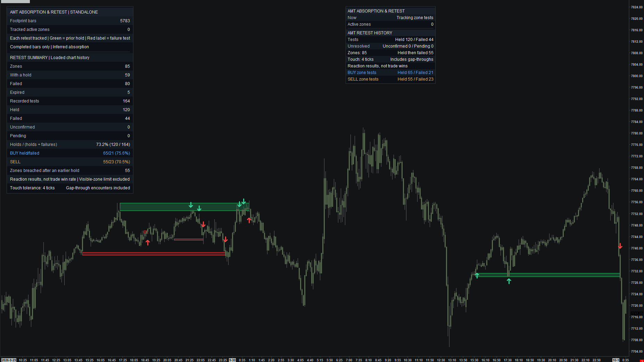Click the 7800.00 price axis label
The width and height of the screenshot is (644, 362).
[637, 76]
